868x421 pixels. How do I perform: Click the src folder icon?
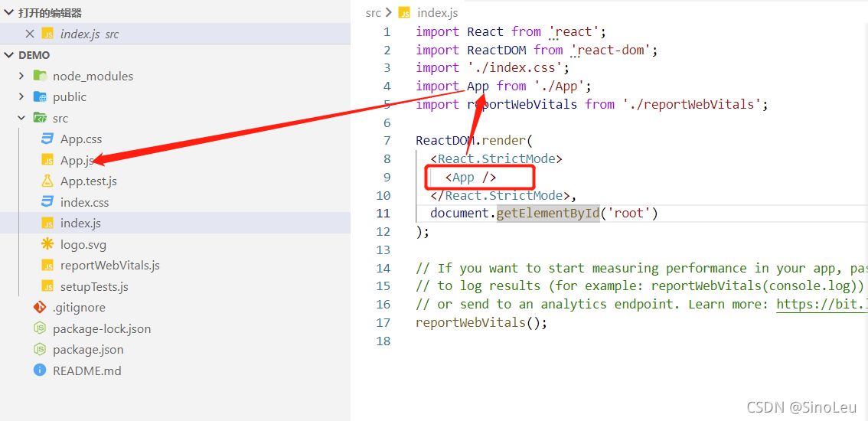(39, 117)
